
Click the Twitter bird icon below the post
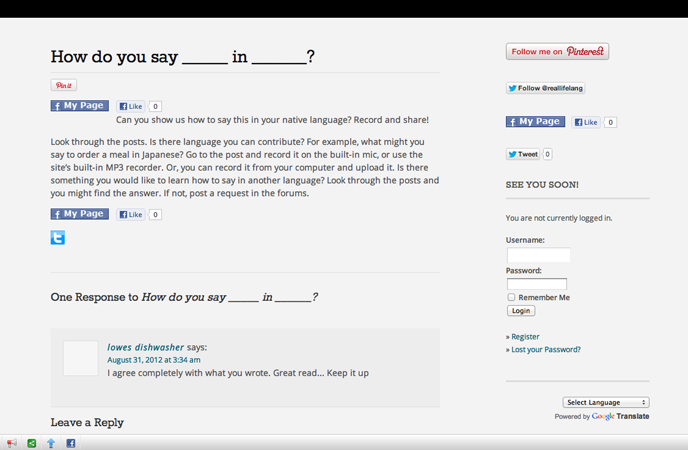point(58,237)
